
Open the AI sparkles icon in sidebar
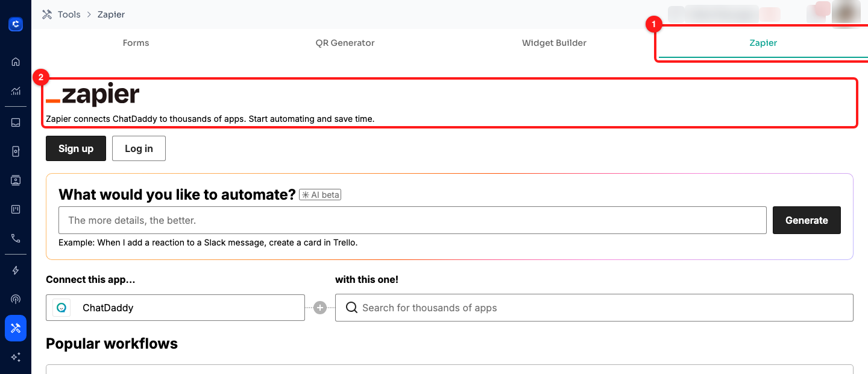(16, 357)
